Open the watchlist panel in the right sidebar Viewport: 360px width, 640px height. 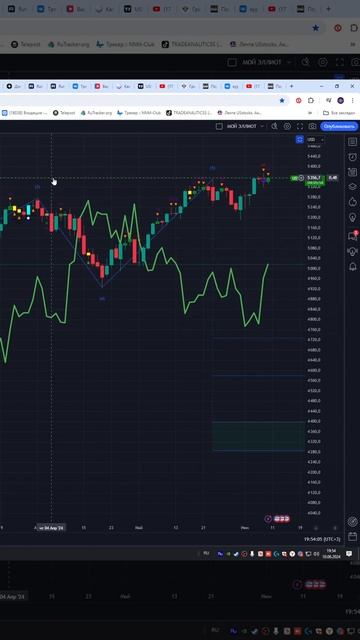coord(352,142)
